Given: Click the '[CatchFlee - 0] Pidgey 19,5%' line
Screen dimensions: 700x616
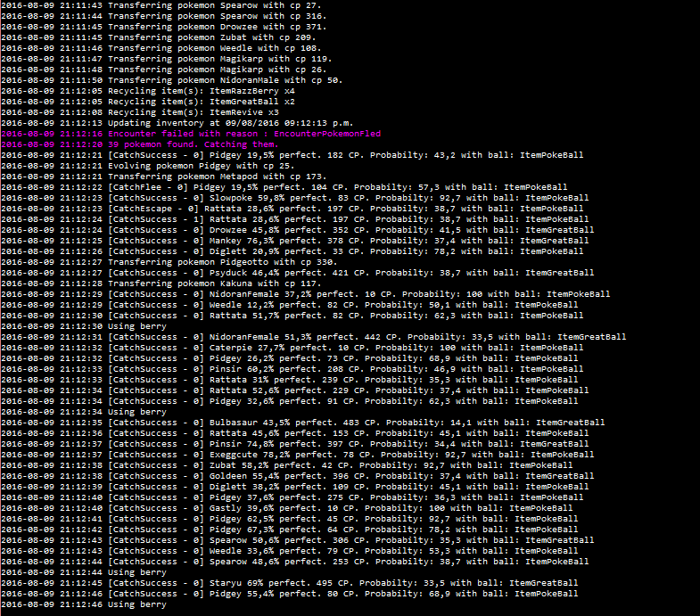Looking at the screenshot, I should tap(284, 187).
